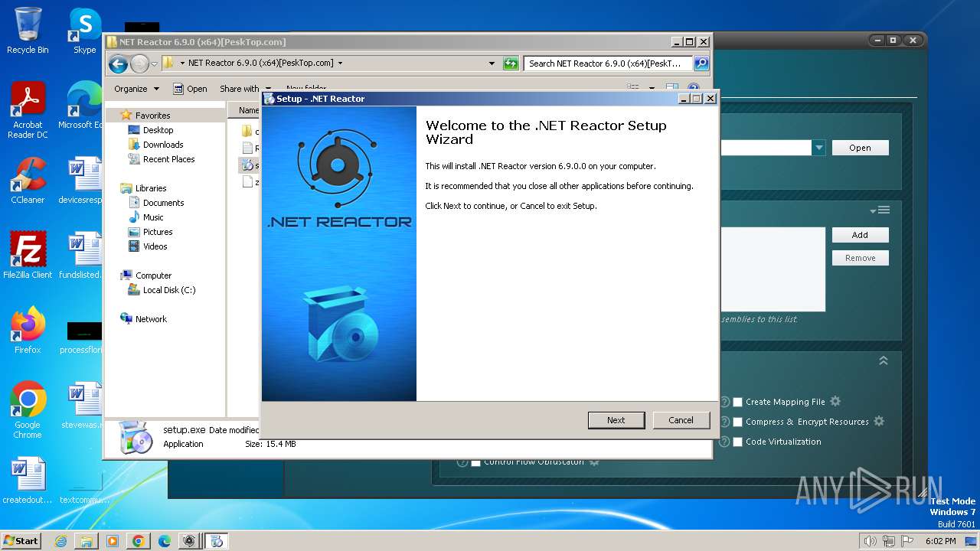This screenshot has width=980, height=551.
Task: Collapse the protection options section chevron
Action: pos(884,360)
